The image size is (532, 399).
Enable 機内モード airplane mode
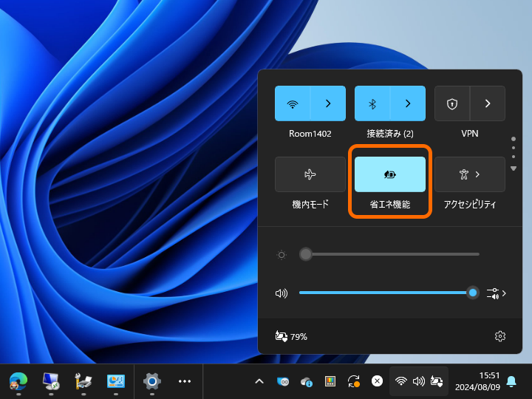pos(310,174)
